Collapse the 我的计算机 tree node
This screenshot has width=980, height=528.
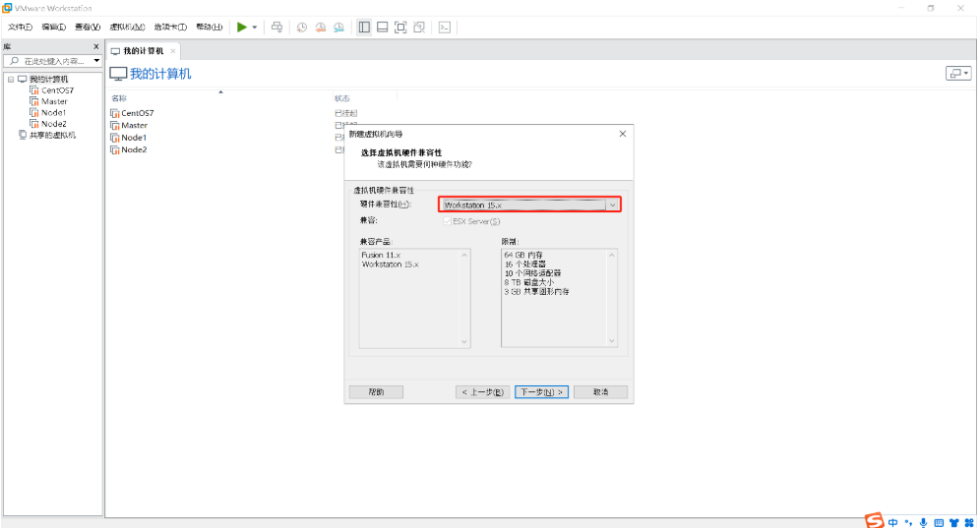11,80
